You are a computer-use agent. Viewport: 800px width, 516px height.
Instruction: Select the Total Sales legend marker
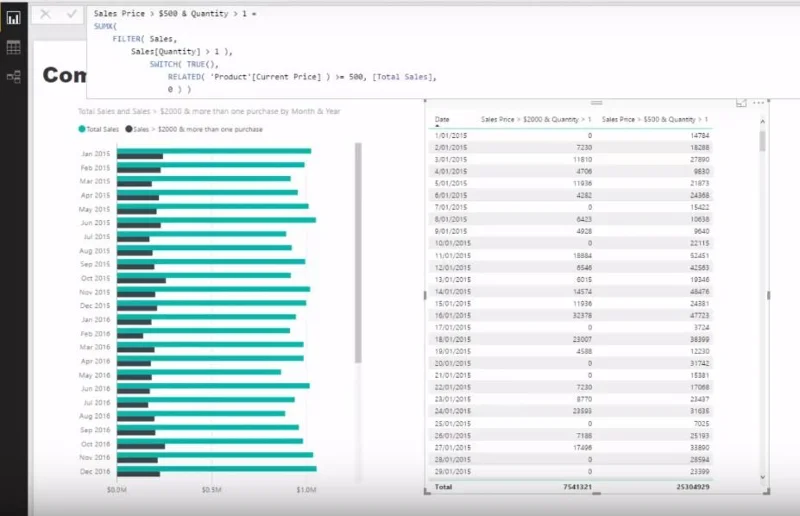82,129
